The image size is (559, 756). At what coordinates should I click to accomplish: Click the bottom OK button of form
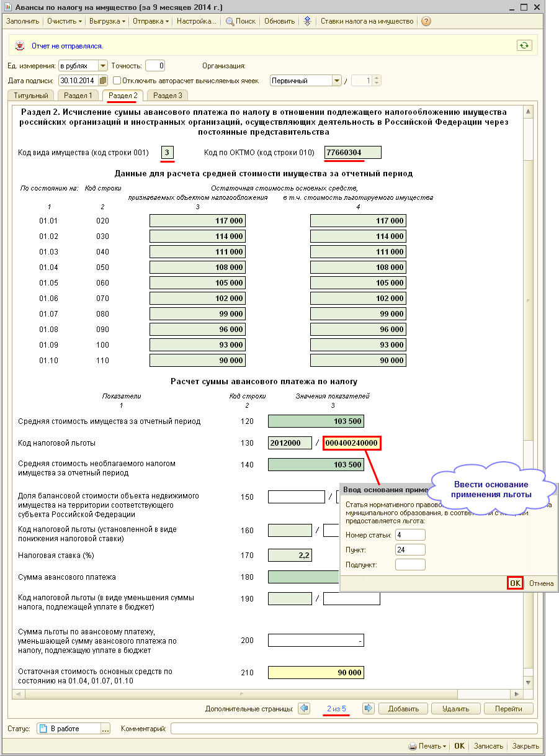pyautogui.click(x=459, y=746)
